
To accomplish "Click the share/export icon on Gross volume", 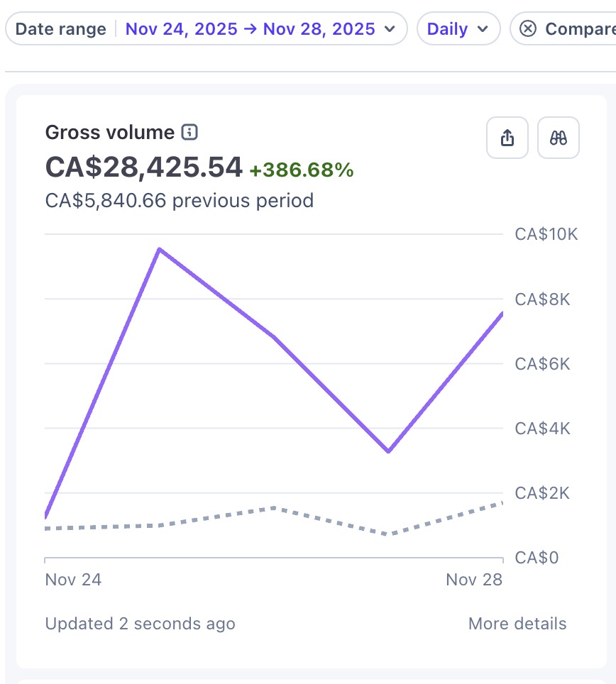I will tap(507, 138).
